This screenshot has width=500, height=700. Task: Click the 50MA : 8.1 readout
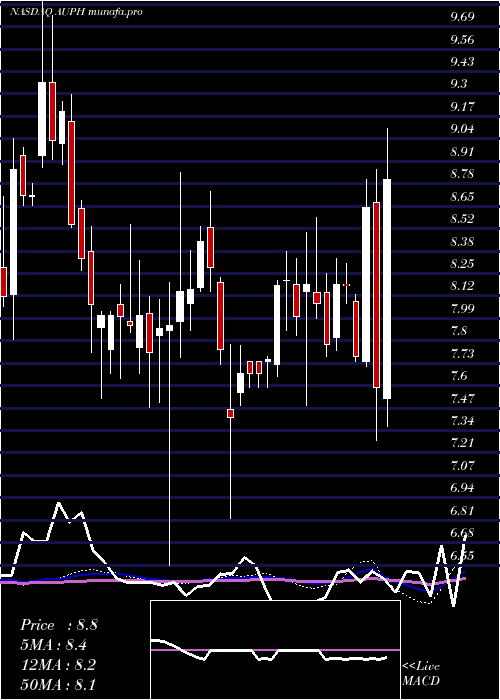[x=58, y=684]
